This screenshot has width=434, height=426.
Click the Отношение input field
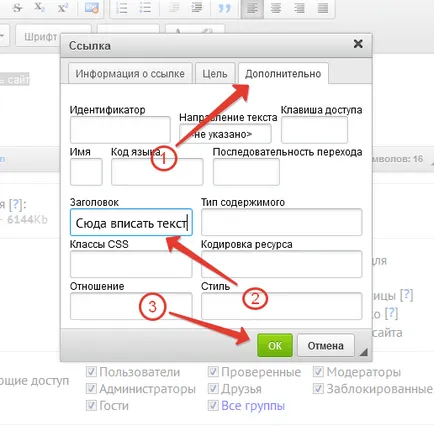point(131,306)
